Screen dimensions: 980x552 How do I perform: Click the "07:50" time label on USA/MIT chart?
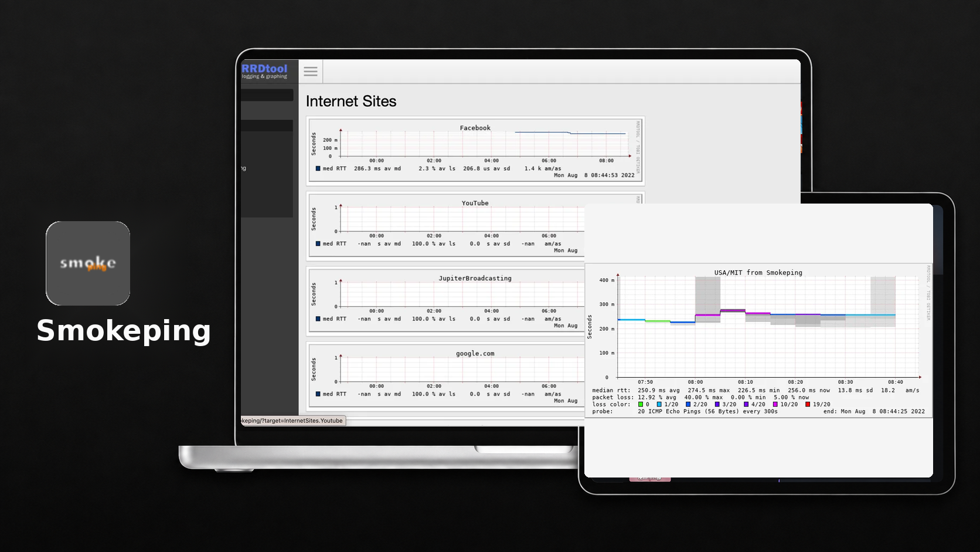645,382
